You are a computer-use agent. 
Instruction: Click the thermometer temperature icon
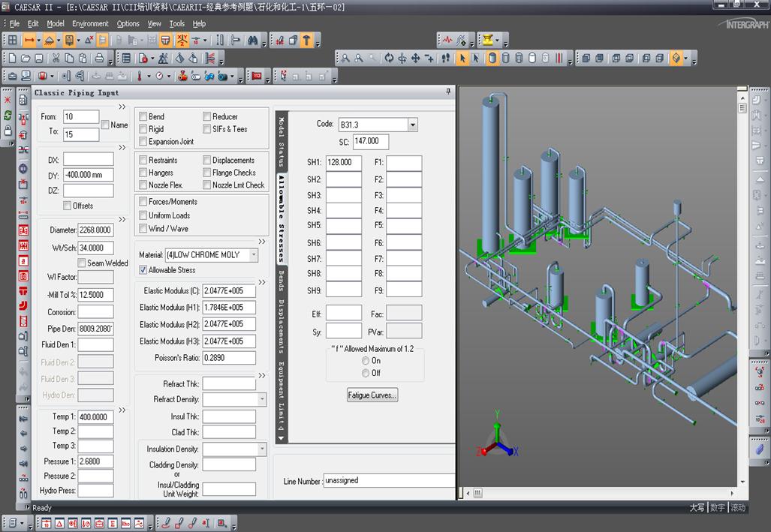(140, 77)
